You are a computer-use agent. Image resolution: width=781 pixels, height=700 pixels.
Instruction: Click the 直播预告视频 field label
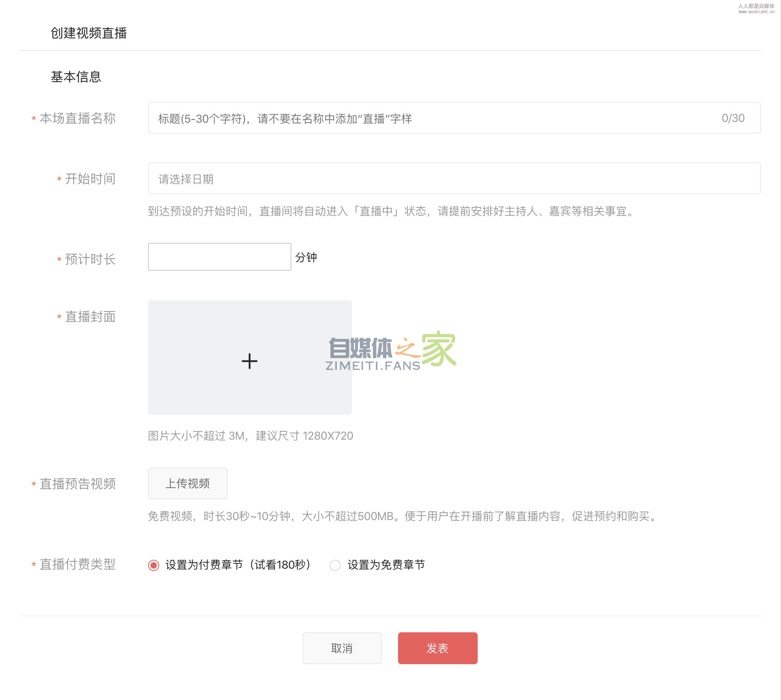point(78,484)
